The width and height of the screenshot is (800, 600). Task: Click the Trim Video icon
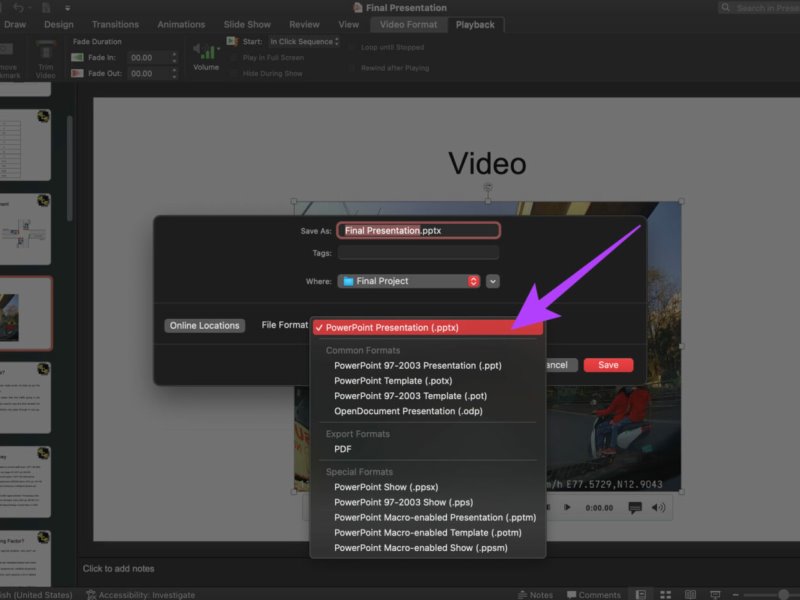pyautogui.click(x=46, y=52)
